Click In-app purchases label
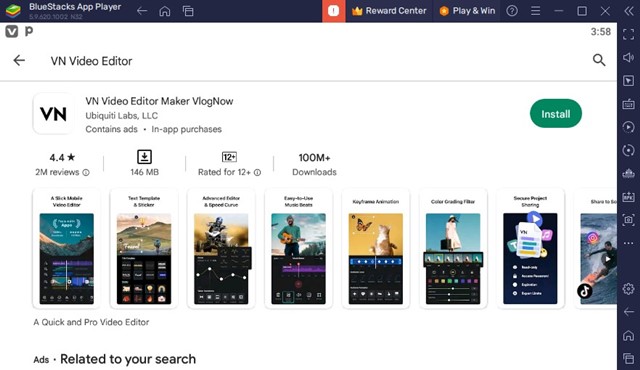This screenshot has width=640, height=370. 187,129
